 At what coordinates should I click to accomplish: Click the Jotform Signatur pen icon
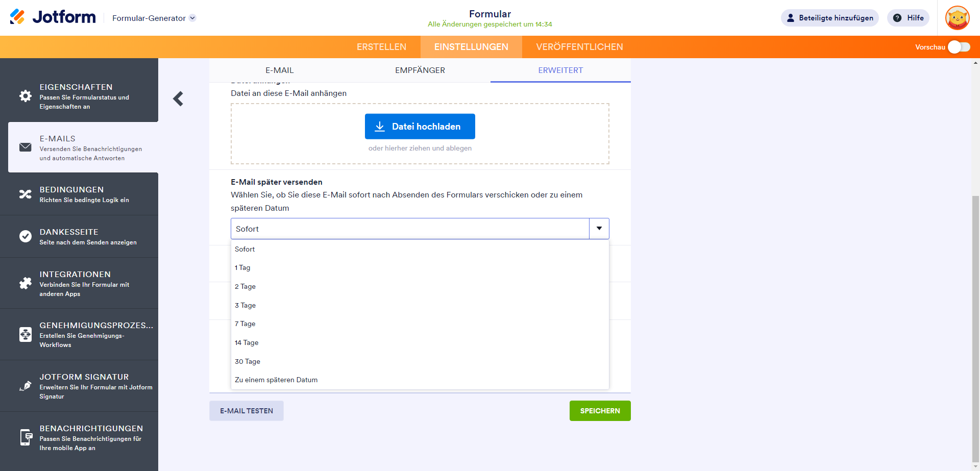pyautogui.click(x=25, y=386)
